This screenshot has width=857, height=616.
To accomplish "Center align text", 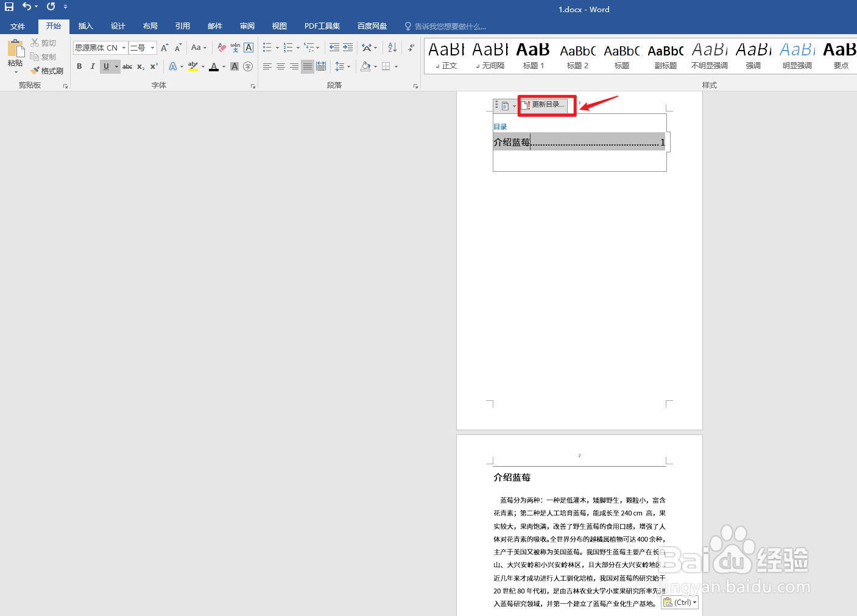I will (281, 66).
